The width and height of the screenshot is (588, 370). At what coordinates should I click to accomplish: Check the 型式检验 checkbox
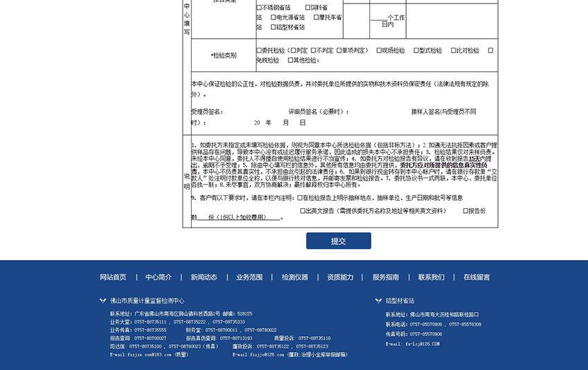tap(416, 50)
